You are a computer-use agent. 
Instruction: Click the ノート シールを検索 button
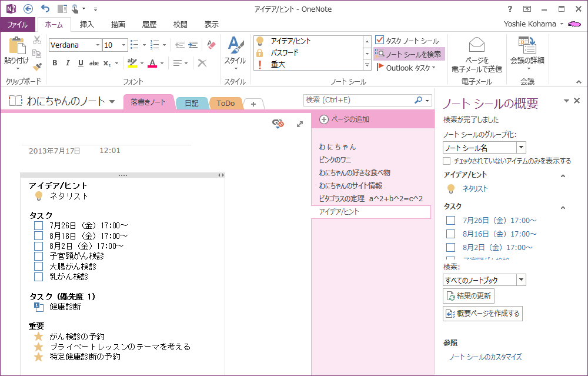409,54
